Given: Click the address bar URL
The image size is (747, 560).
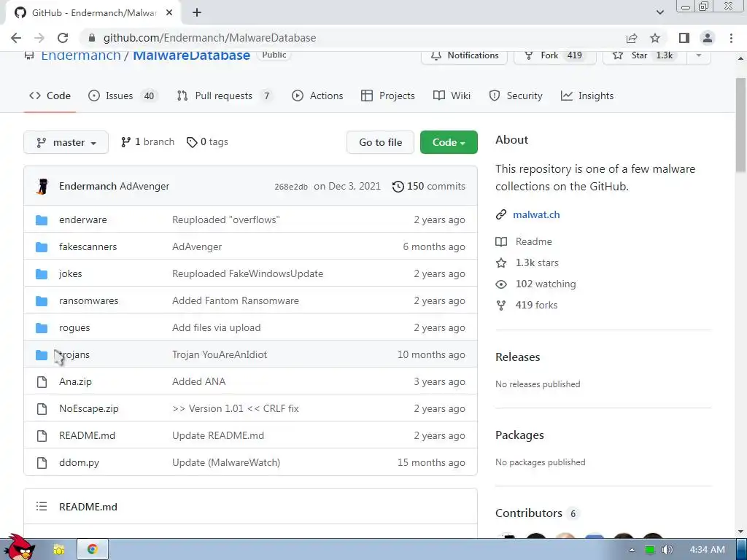Looking at the screenshot, I should 209,38.
